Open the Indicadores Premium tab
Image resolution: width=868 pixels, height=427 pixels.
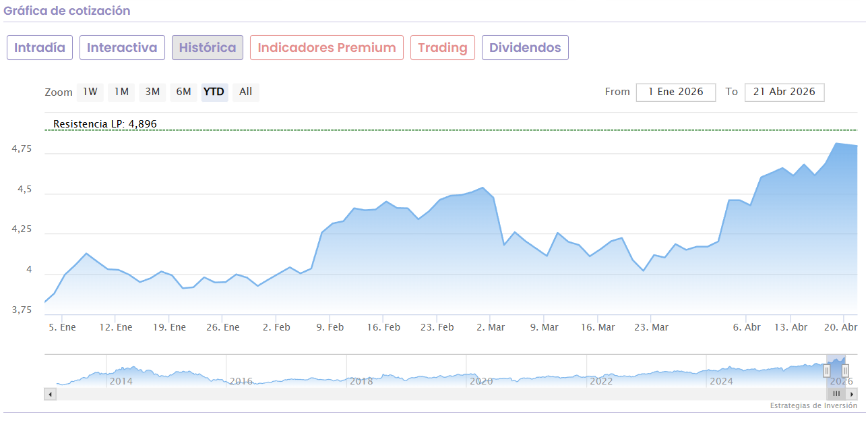327,48
